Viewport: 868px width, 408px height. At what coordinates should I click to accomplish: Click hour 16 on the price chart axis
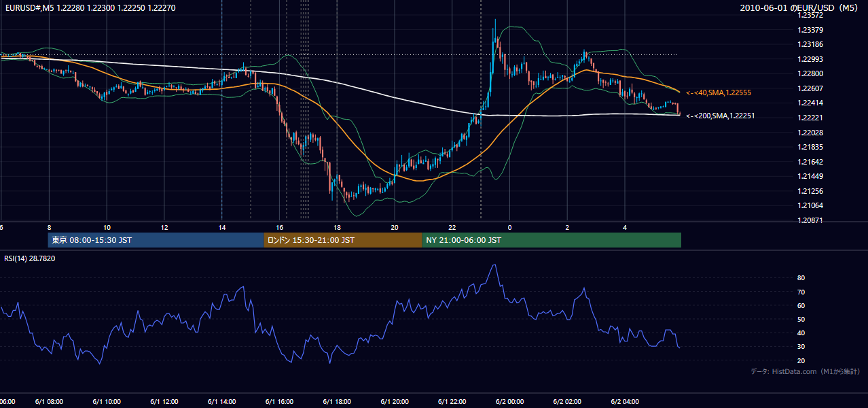[x=279, y=226]
